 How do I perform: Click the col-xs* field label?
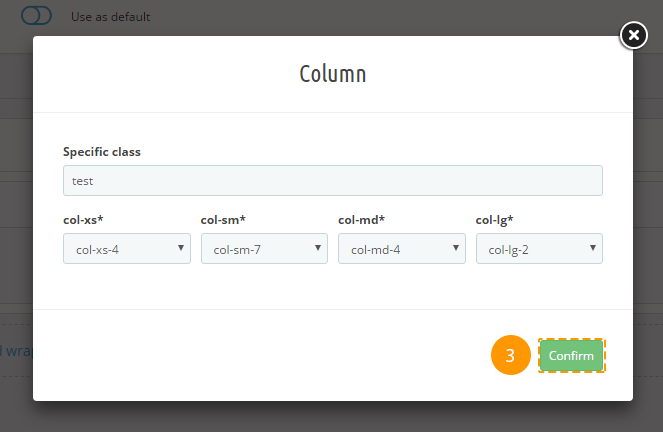[x=83, y=220]
